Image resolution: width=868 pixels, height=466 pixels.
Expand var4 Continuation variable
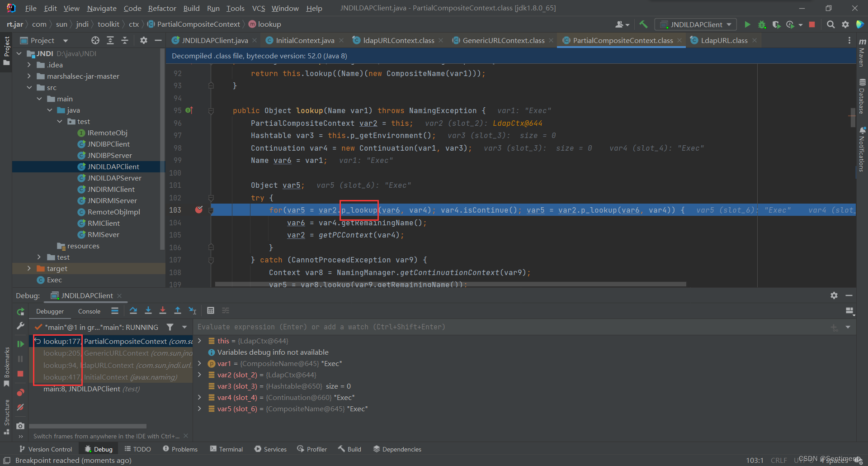200,397
